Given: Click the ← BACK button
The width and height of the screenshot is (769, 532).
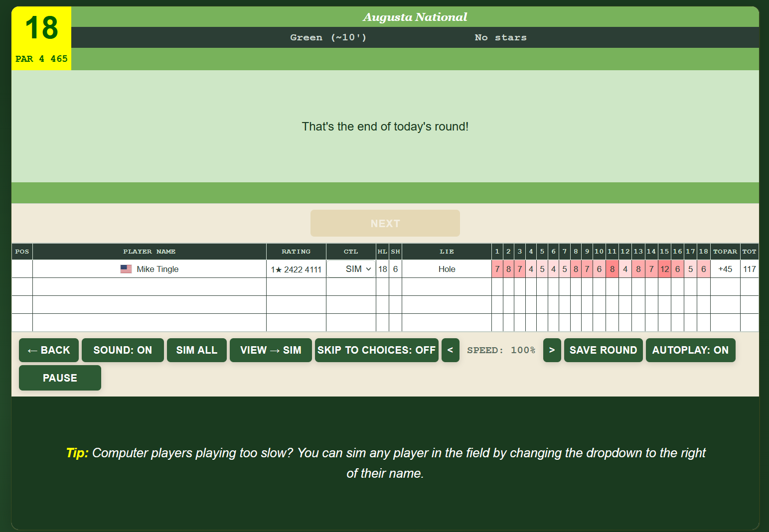Looking at the screenshot, I should tap(49, 350).
